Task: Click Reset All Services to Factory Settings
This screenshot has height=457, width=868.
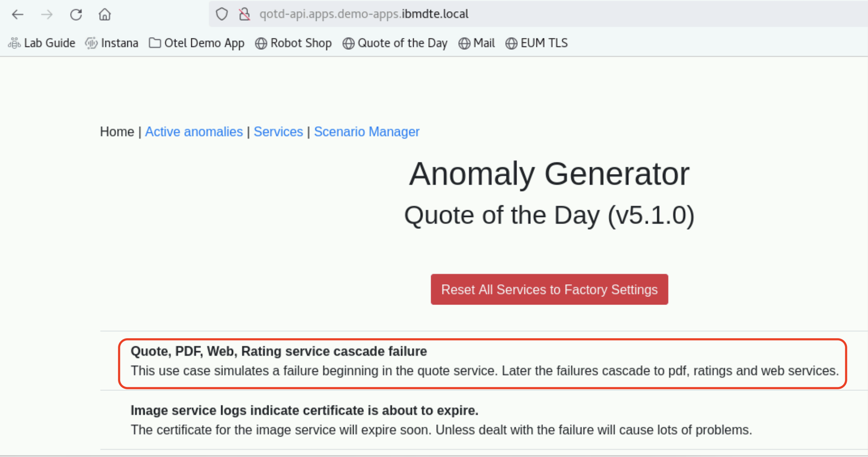Action: (549, 289)
